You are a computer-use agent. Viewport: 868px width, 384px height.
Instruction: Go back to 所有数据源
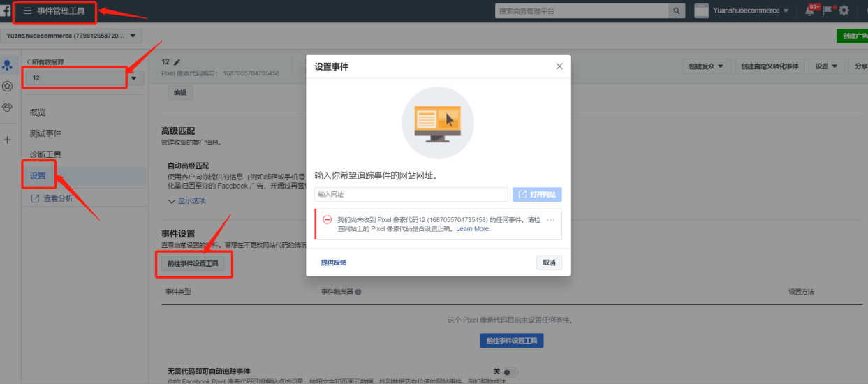pyautogui.click(x=45, y=62)
